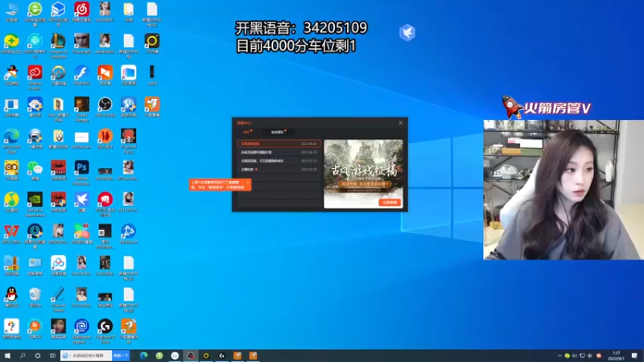Image resolution: width=644 pixels, height=362 pixels.
Task: Open the League of Legends desktop shortcut
Action: coord(58,45)
